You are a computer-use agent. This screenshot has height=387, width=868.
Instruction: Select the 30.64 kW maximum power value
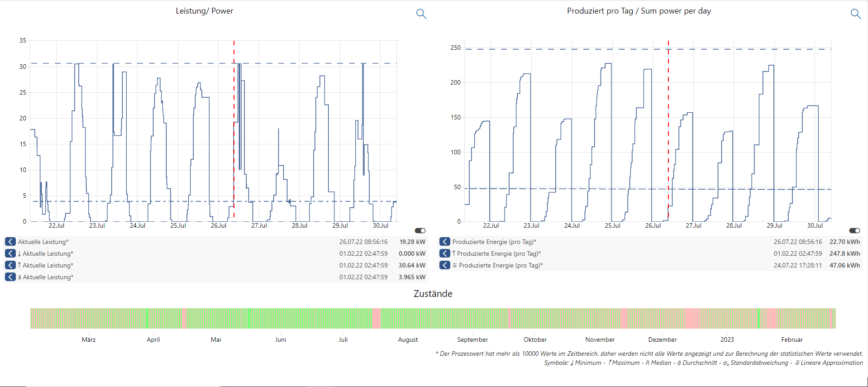coord(411,265)
